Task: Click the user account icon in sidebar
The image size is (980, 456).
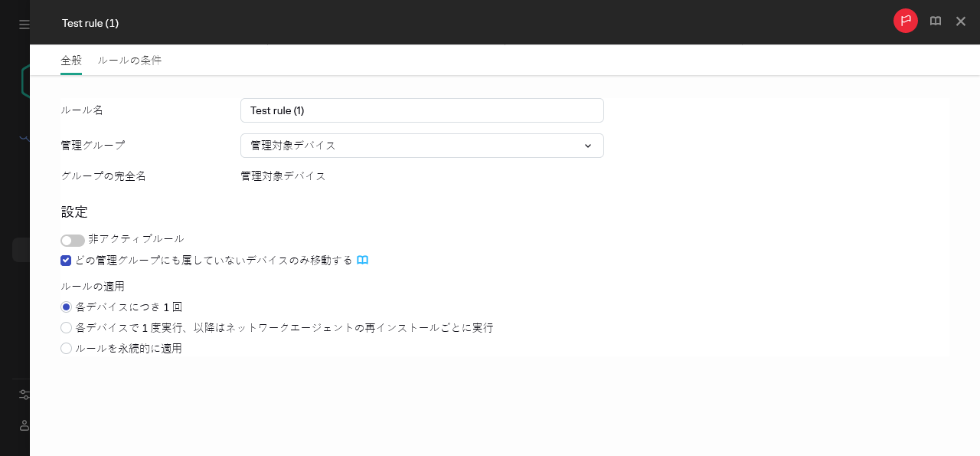Action: point(24,425)
